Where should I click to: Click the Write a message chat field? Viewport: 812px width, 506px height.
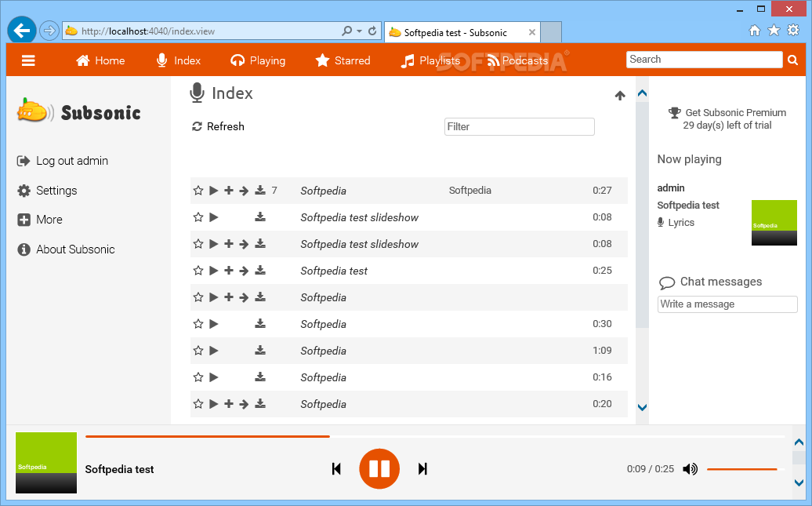727,304
